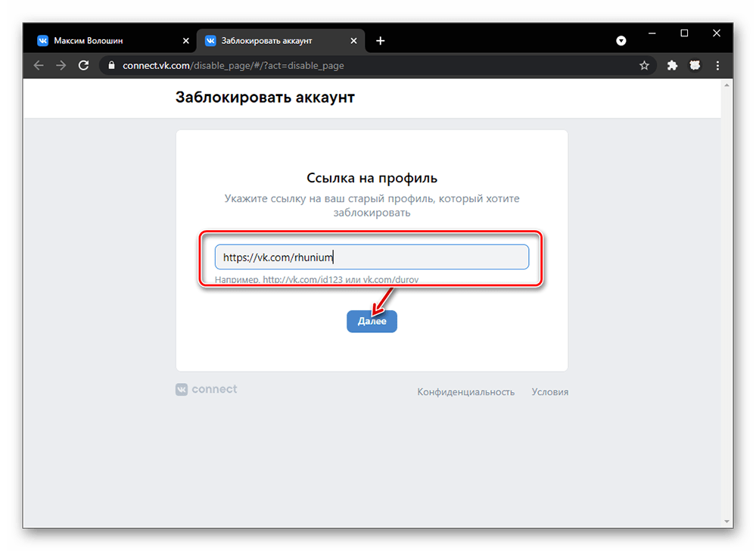
Task: Bookmark this page with star icon
Action: tap(644, 66)
